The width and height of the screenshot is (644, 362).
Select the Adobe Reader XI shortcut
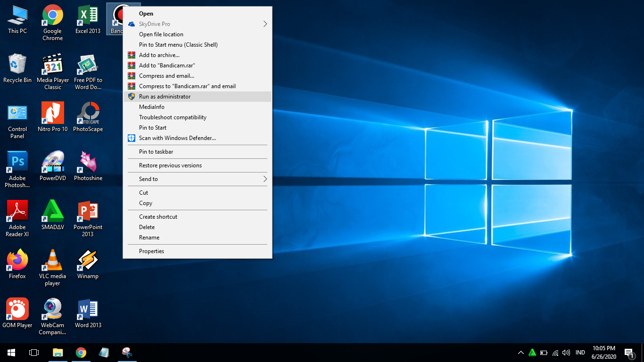17,219
